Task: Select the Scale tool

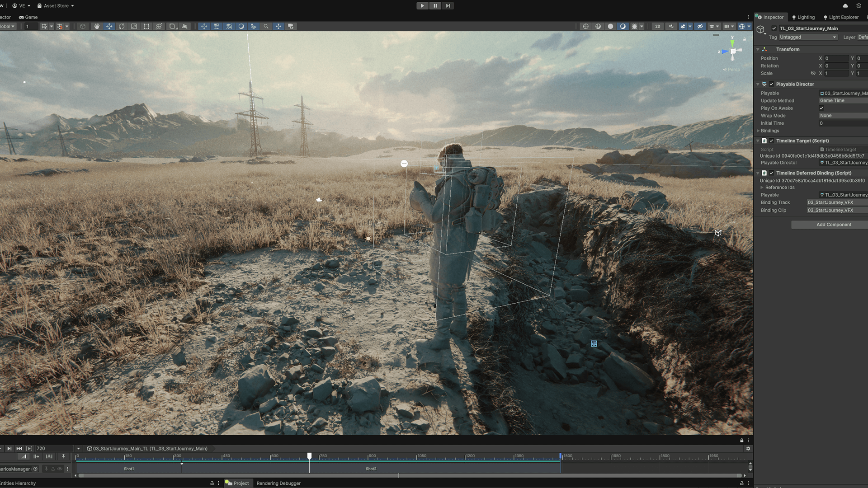Action: [x=134, y=26]
